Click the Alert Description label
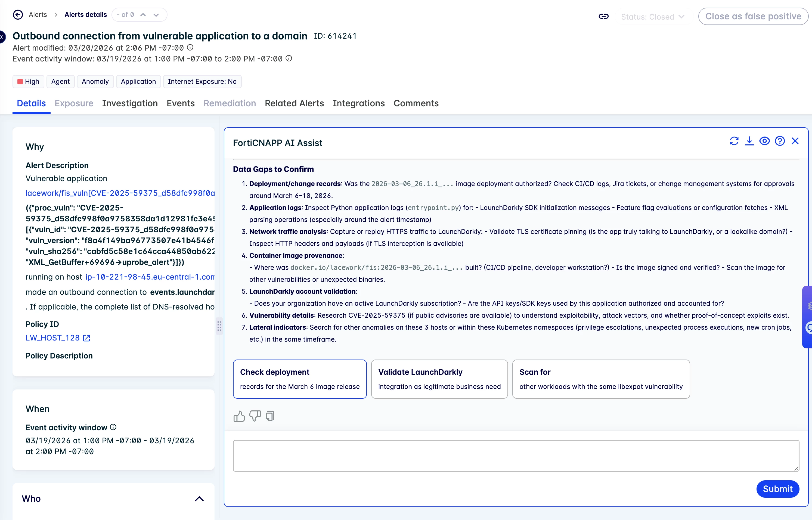 point(57,165)
